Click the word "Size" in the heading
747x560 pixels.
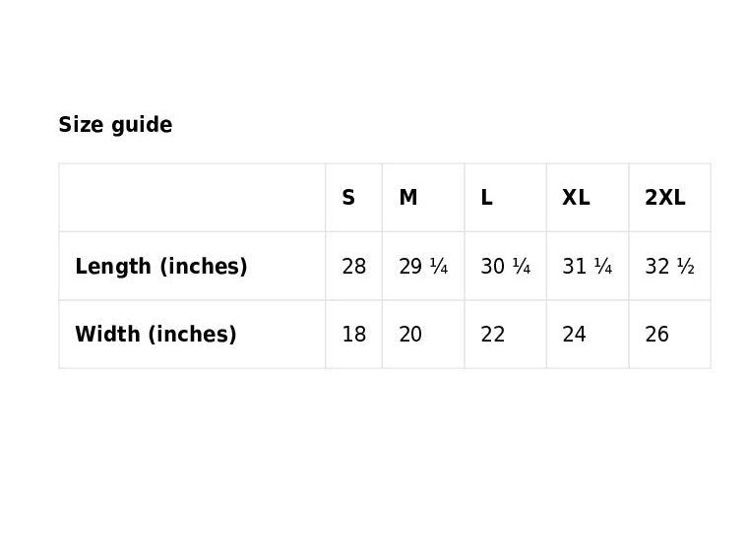click(80, 125)
